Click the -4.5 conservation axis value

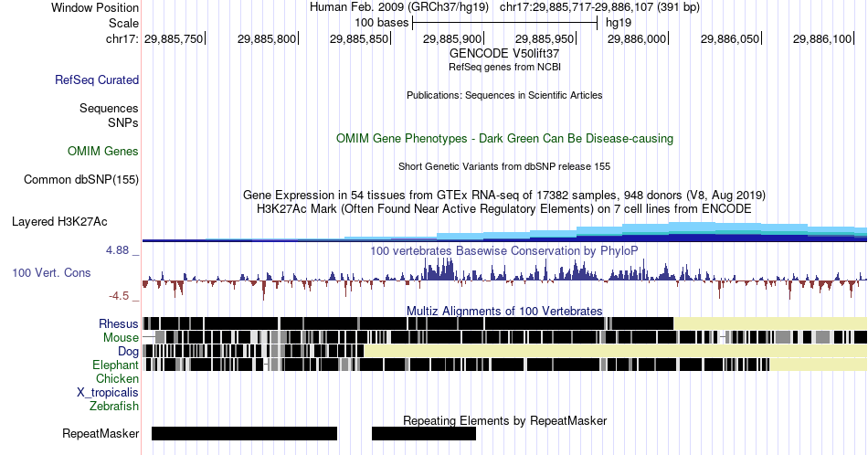point(119,296)
